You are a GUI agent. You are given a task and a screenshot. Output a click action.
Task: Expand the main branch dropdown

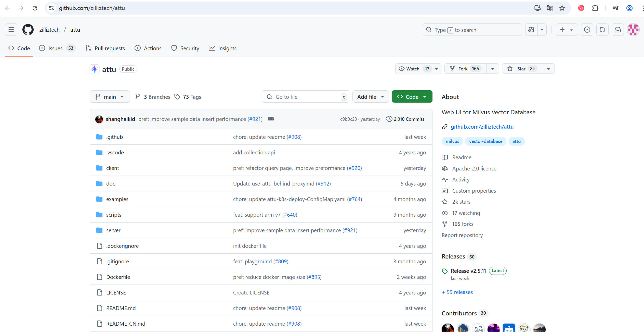pos(110,97)
